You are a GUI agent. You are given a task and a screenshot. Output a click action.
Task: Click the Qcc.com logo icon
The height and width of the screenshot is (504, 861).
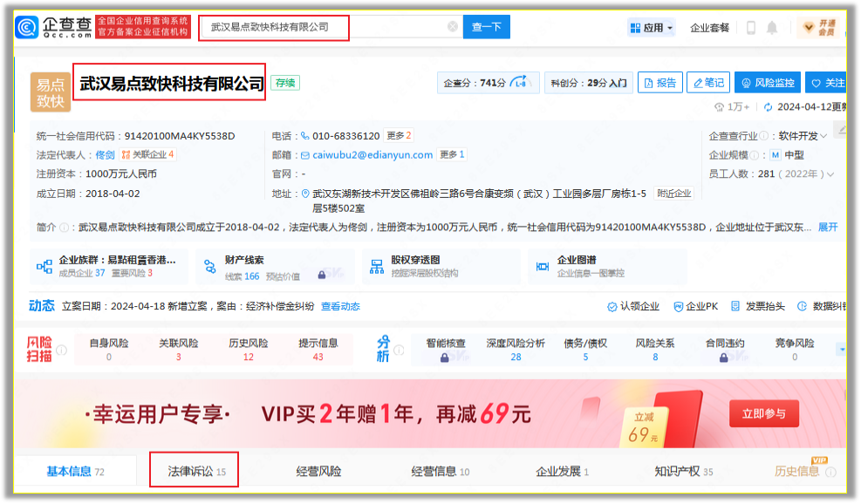27,27
